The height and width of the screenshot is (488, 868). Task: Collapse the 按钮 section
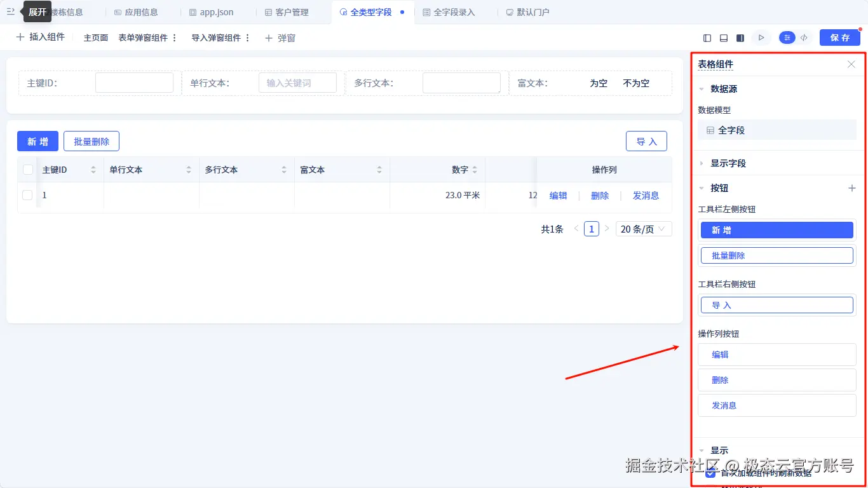coord(702,188)
